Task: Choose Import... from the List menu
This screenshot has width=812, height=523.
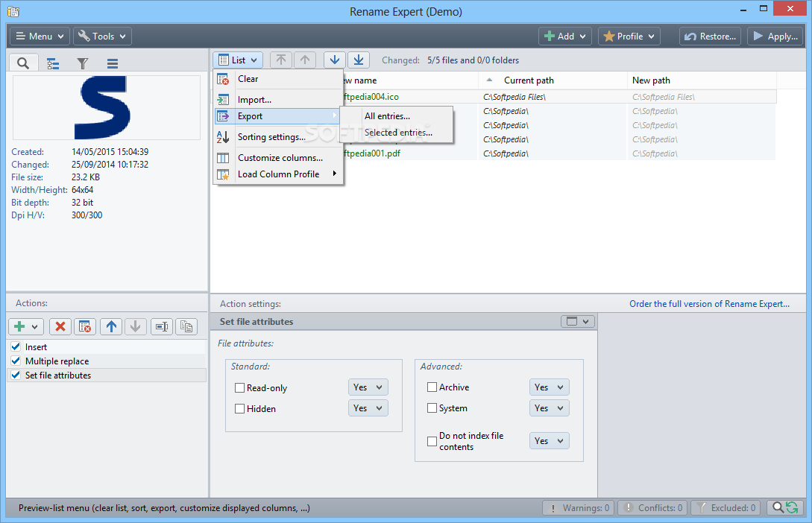Action: click(x=279, y=99)
